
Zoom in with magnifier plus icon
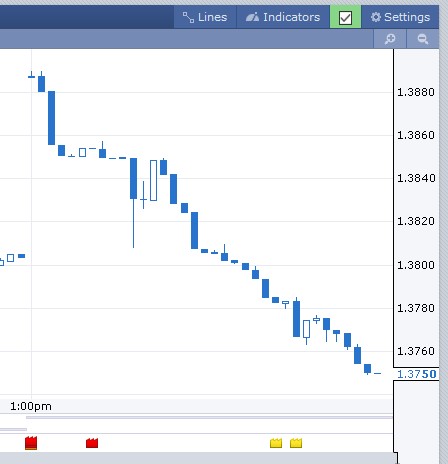pos(390,39)
